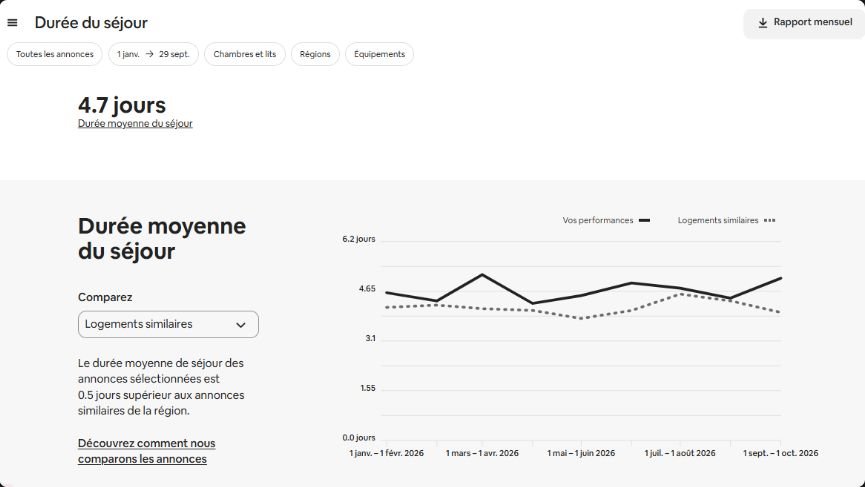Open the Toutes les annonces filter
This screenshot has height=487, width=865.
(55, 54)
